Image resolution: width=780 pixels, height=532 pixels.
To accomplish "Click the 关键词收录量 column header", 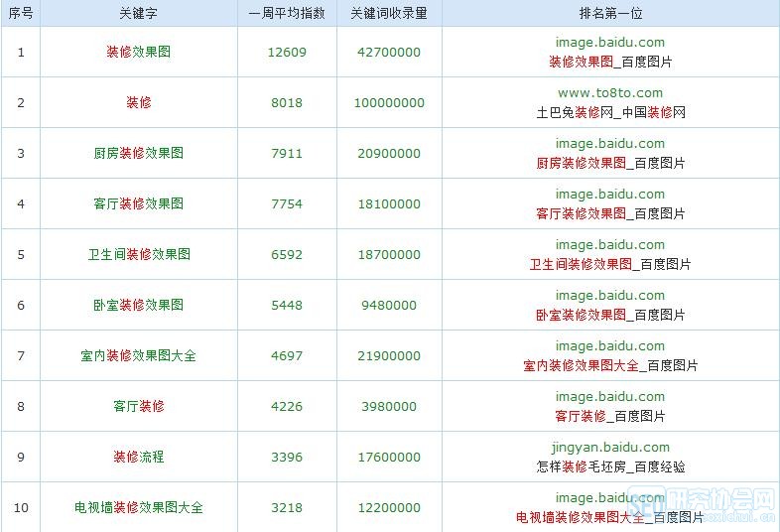I will click(389, 13).
